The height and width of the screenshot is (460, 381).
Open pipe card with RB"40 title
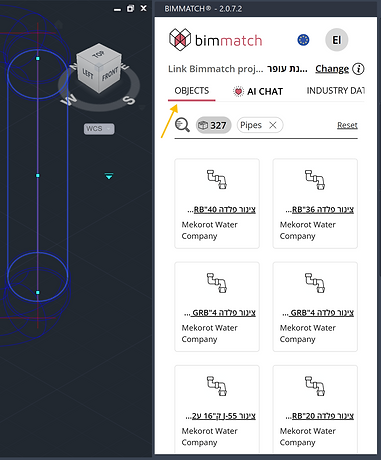(x=221, y=210)
